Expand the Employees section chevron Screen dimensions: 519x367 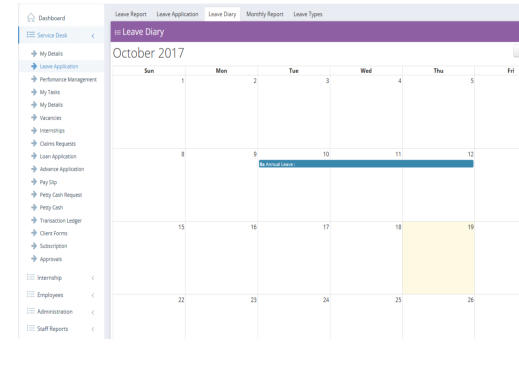click(93, 295)
